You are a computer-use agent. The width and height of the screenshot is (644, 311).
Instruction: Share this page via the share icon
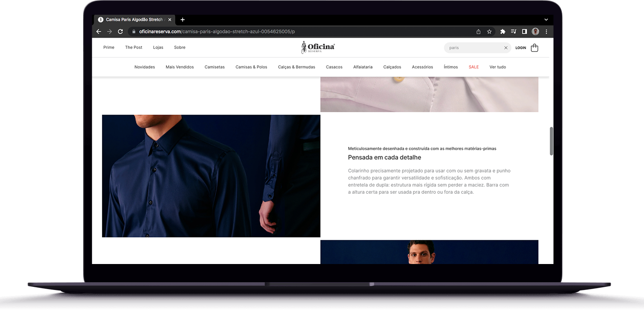(x=479, y=31)
